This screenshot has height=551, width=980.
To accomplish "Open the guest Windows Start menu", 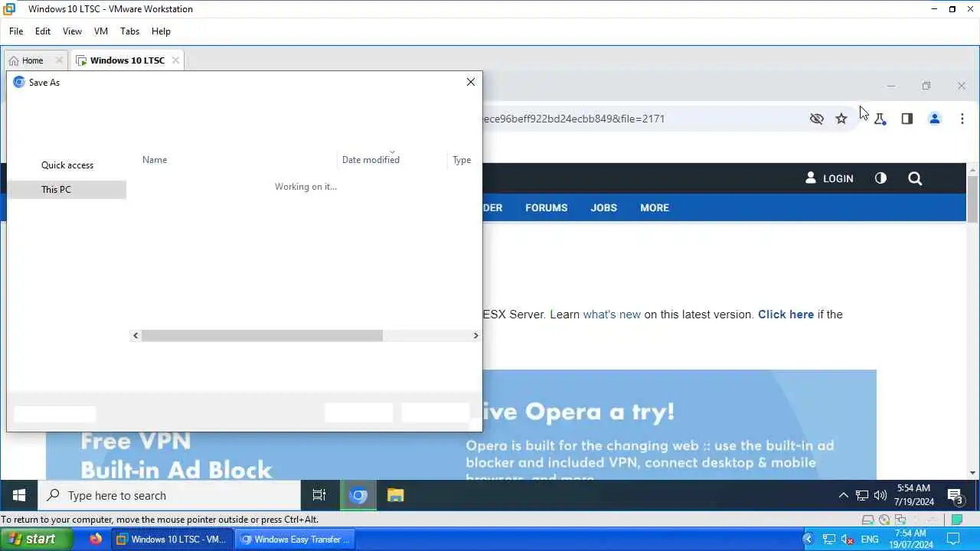I will click(x=19, y=495).
